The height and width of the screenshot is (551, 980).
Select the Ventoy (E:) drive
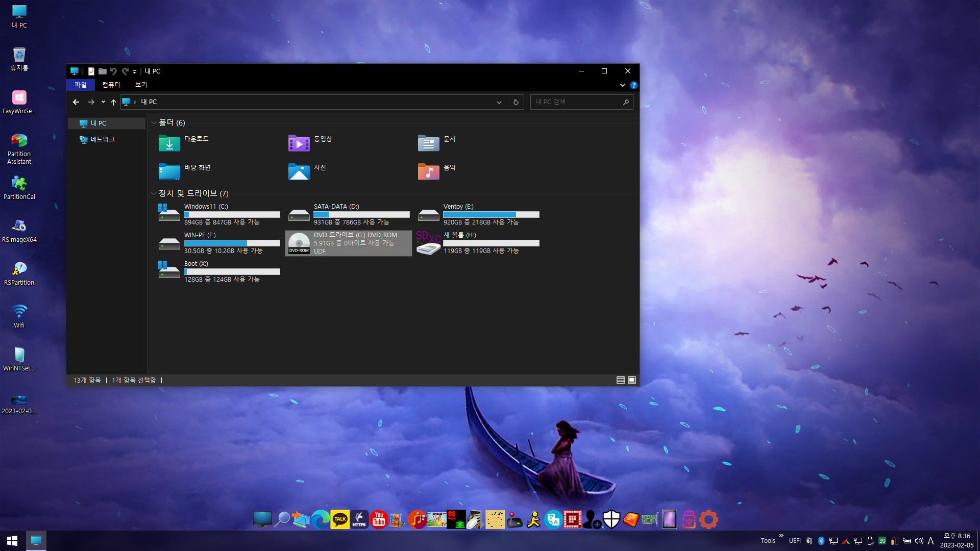click(478, 214)
